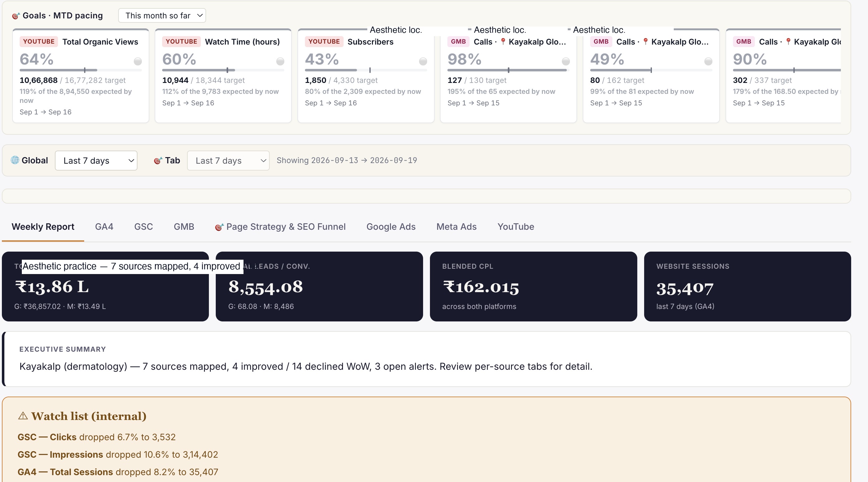
Task: Open the 'This month so far' pacing dropdown
Action: tap(162, 16)
